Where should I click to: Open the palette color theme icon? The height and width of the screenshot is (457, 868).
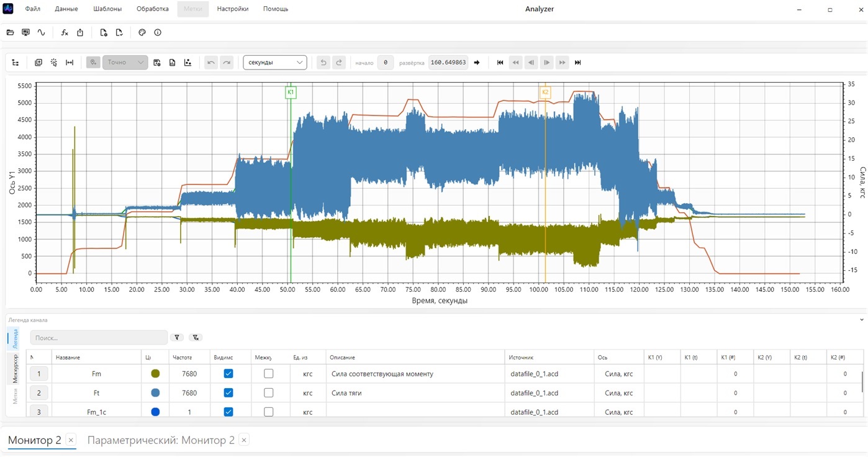click(142, 32)
